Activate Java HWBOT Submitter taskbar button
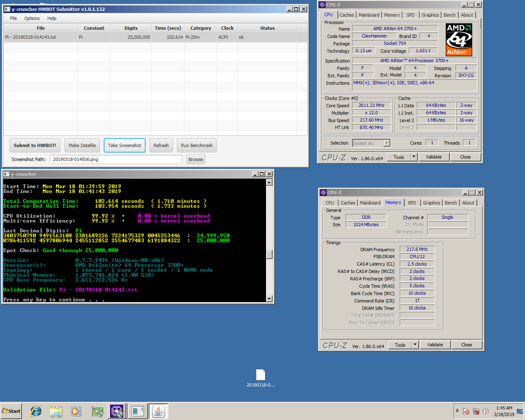 pos(159,411)
